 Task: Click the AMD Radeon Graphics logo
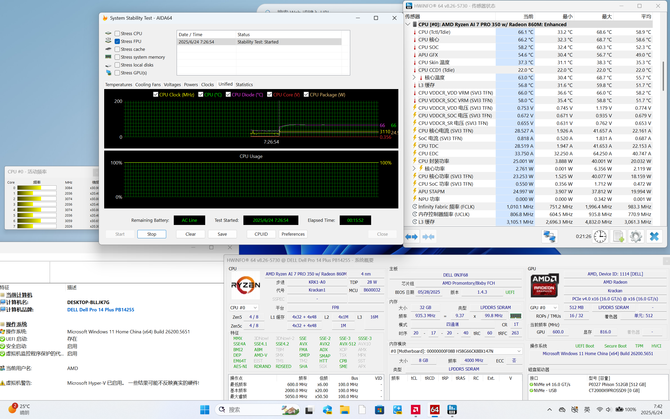[x=545, y=285]
